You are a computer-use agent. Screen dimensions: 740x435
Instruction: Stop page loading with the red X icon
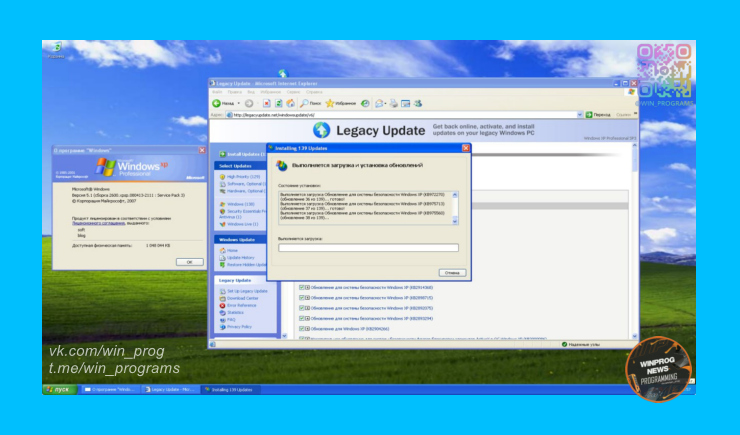[x=267, y=103]
